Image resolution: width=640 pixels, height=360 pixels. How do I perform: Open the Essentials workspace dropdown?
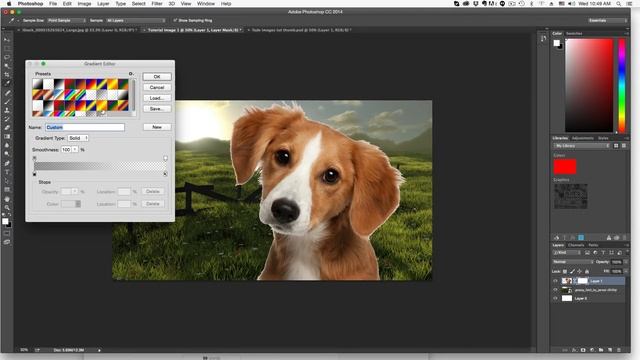607,20
